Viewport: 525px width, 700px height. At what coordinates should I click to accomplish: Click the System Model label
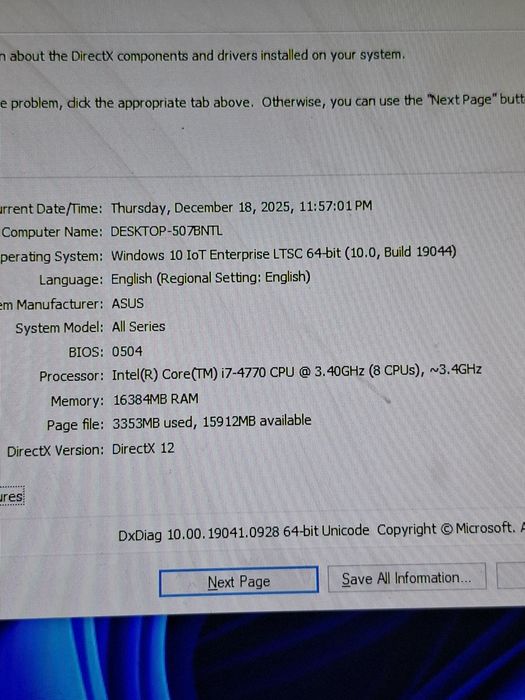59,328
